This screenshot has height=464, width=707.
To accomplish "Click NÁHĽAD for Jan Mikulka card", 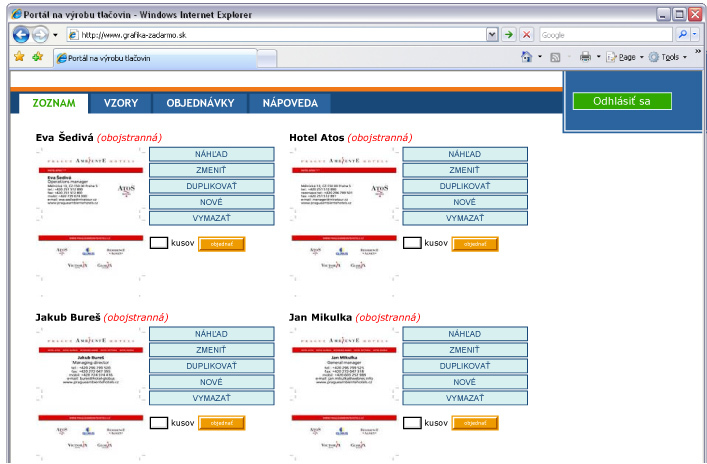I will 465,334.
